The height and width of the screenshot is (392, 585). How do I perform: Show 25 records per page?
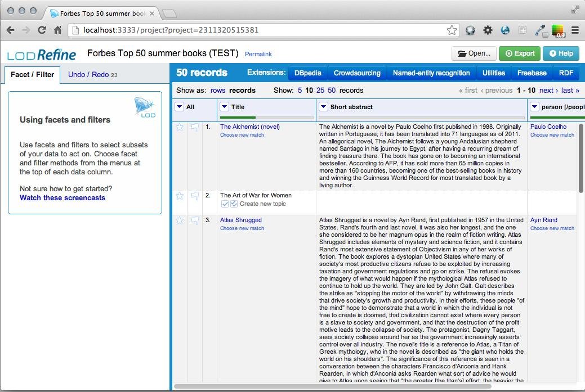point(320,90)
